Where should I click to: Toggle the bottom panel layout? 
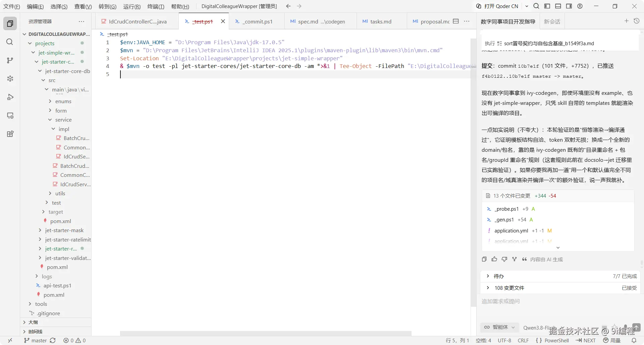click(558, 6)
